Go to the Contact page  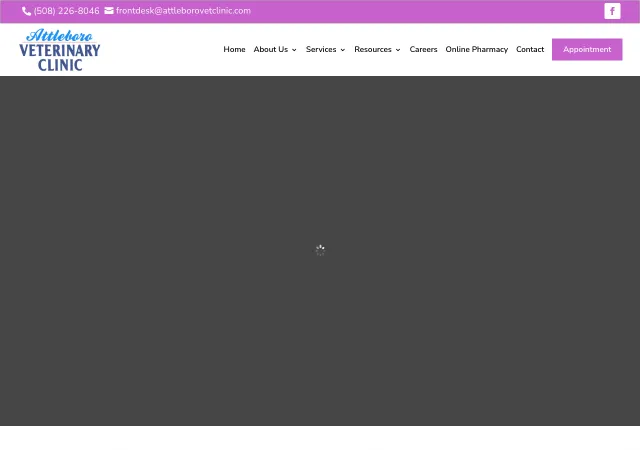(530, 49)
